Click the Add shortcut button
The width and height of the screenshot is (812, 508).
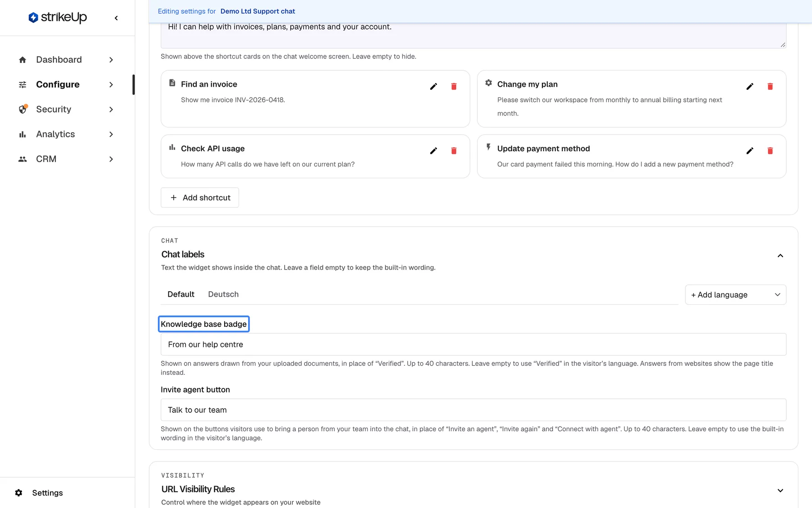(200, 197)
